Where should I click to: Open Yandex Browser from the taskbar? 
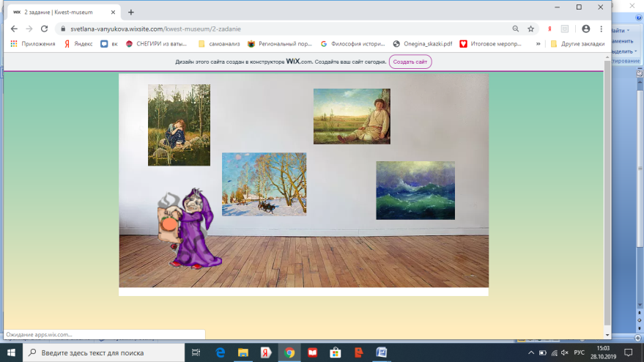pos(266,352)
